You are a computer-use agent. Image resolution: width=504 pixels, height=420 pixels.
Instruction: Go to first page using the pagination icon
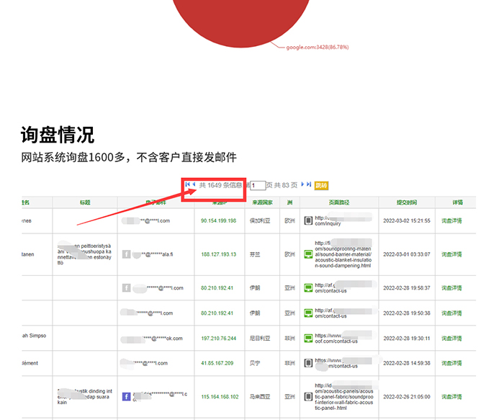coord(187,184)
